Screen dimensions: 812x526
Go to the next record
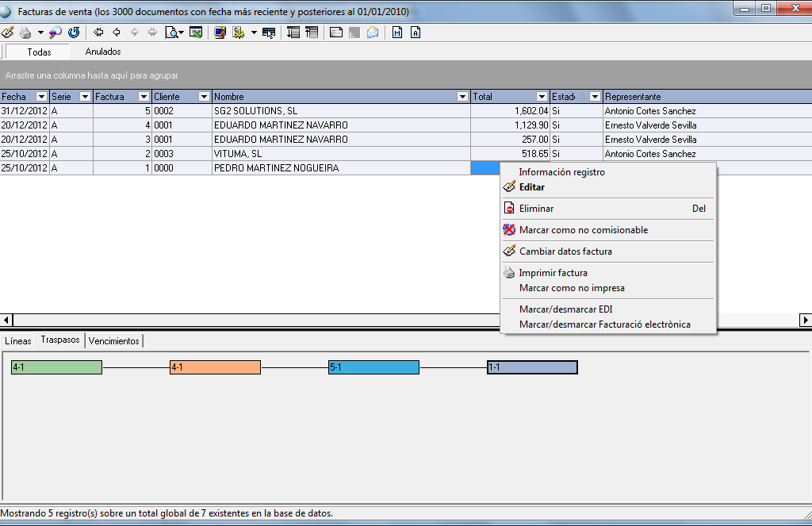[x=135, y=33]
